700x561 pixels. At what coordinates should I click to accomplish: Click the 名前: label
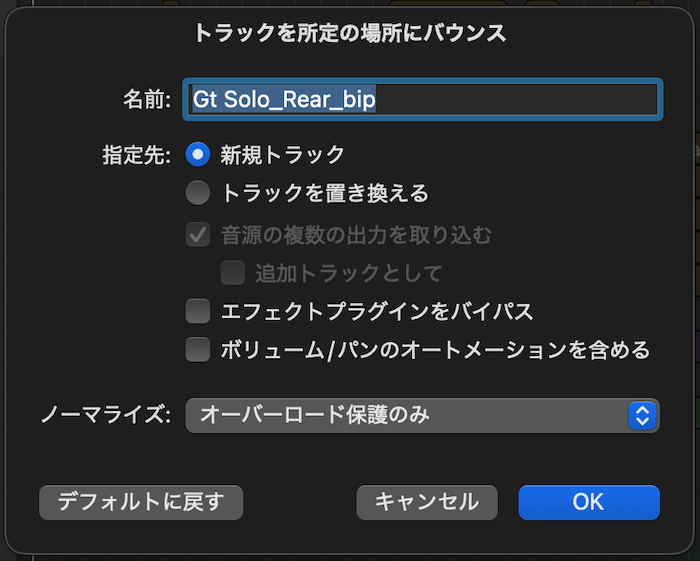pos(148,100)
